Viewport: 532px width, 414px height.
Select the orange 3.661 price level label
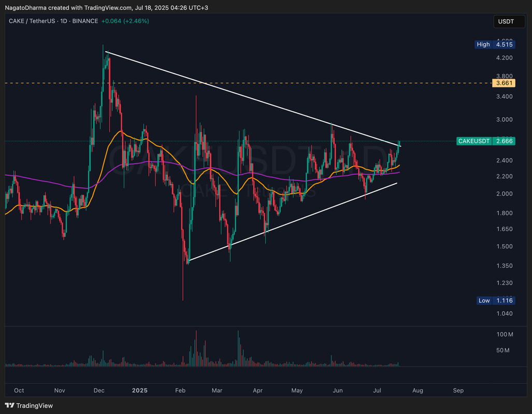coord(505,83)
